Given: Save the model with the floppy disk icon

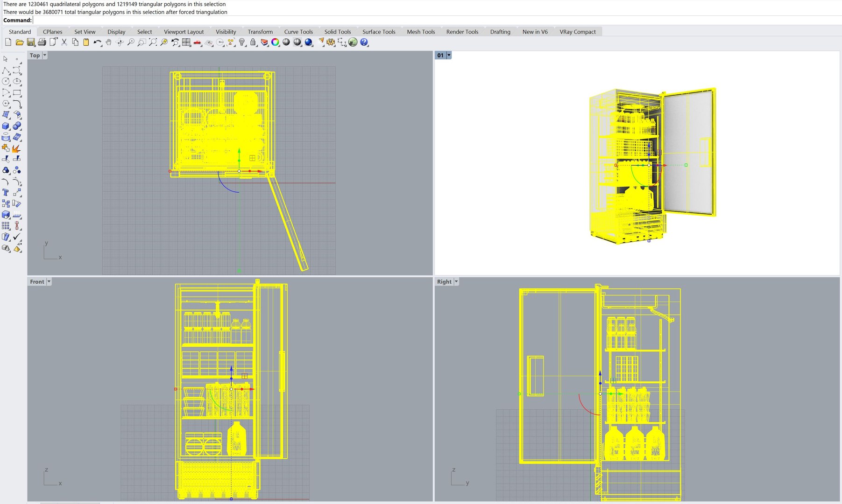Looking at the screenshot, I should point(31,42).
